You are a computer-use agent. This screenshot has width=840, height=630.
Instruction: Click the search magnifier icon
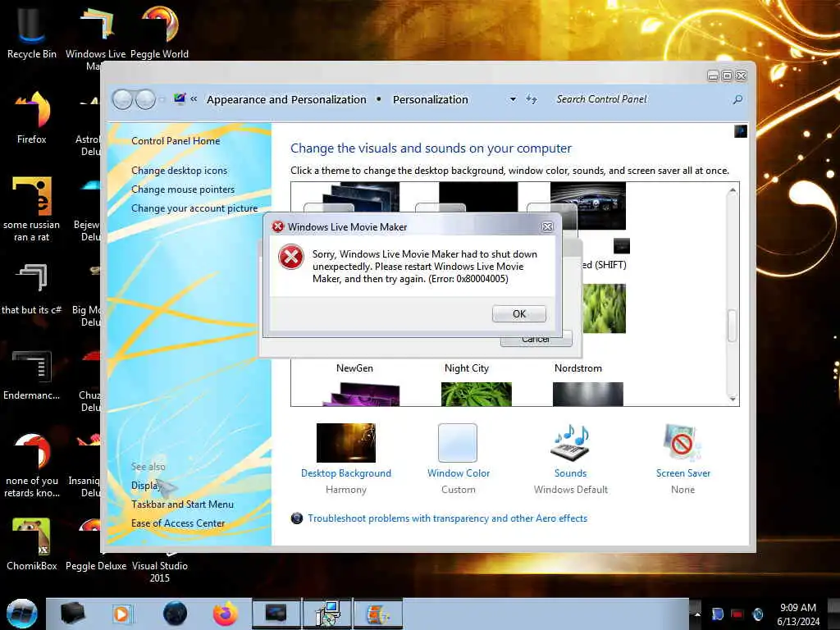737,99
